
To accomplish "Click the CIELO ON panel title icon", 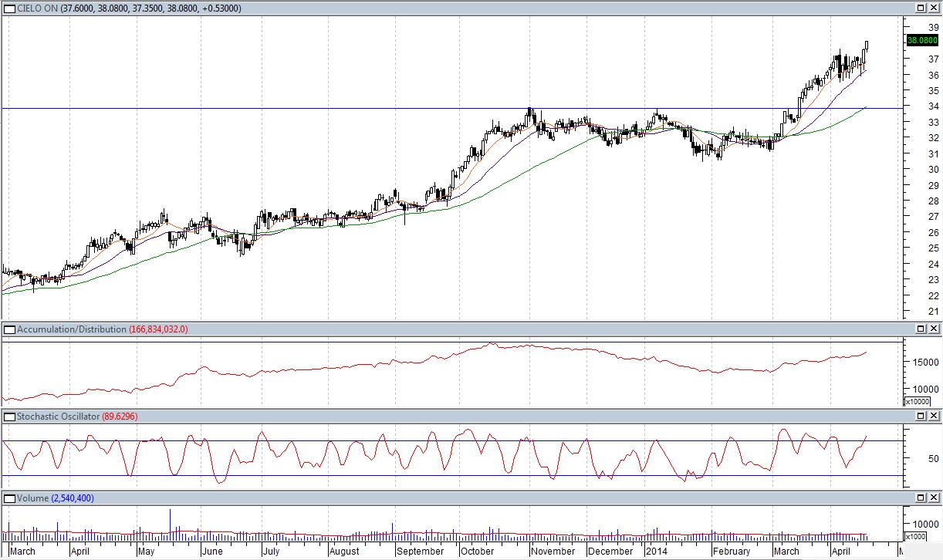I will (x=9, y=8).
